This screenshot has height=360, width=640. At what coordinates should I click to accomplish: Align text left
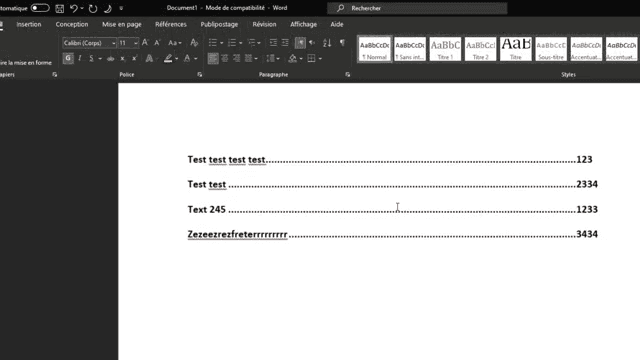[x=213, y=58]
